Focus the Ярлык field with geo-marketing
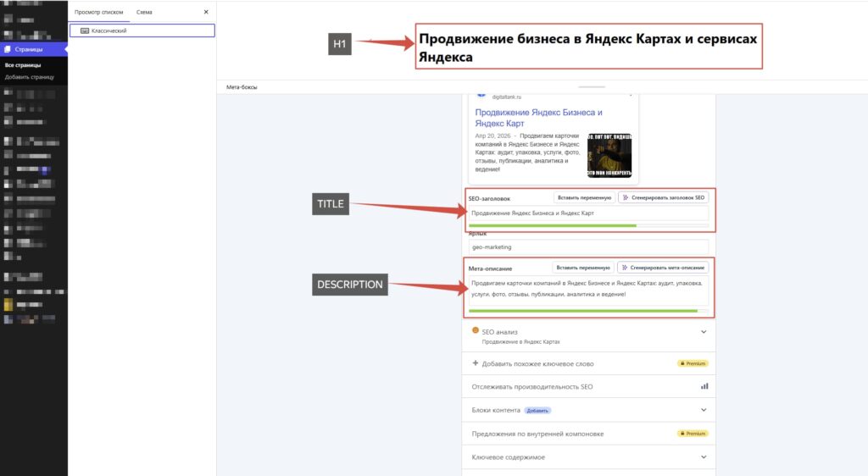Image resolution: width=868 pixels, height=476 pixels. pos(588,247)
